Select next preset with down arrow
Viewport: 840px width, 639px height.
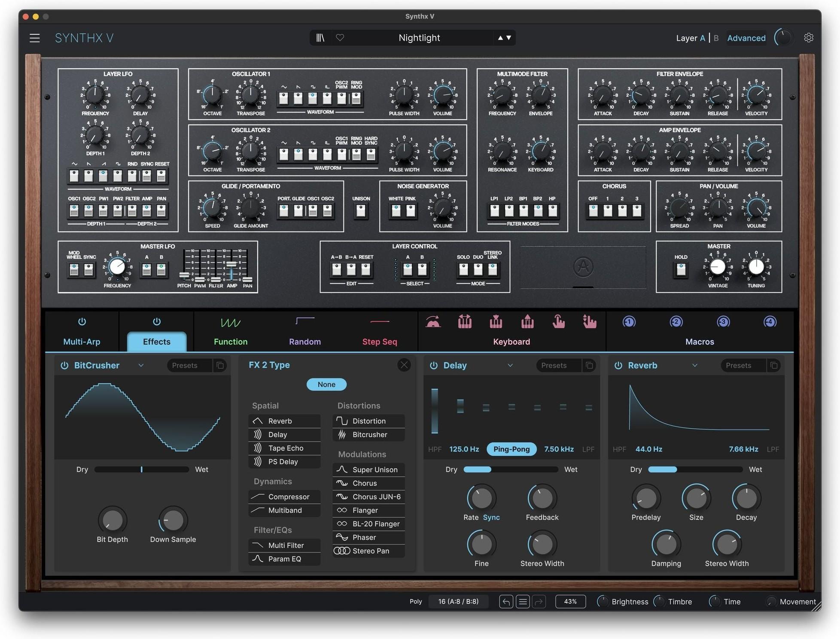pos(509,38)
